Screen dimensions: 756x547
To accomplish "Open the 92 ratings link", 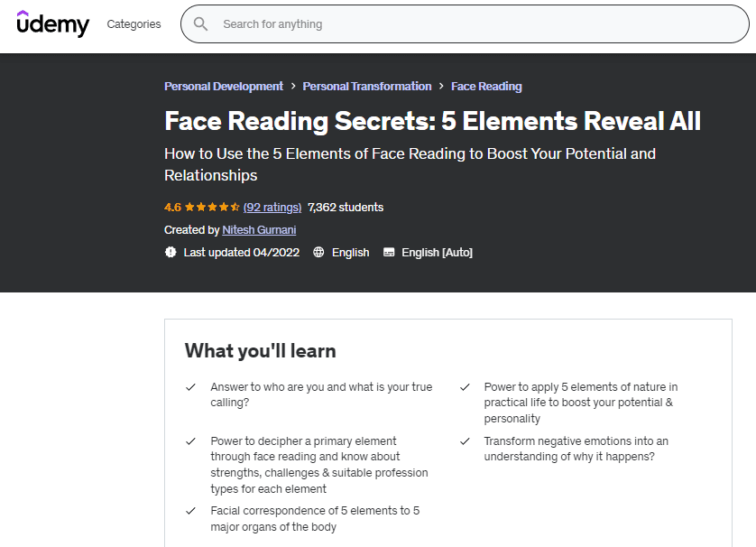I will pyautogui.click(x=272, y=208).
